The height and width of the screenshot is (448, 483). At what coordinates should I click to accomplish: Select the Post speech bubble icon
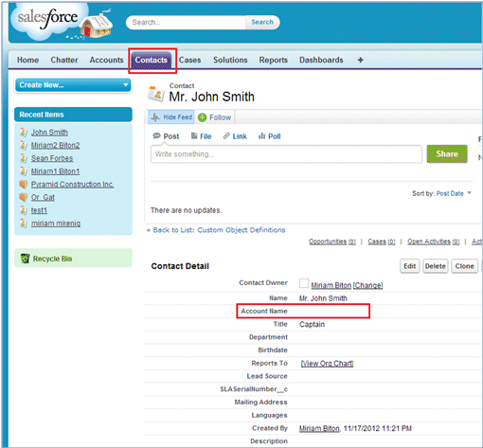point(156,136)
